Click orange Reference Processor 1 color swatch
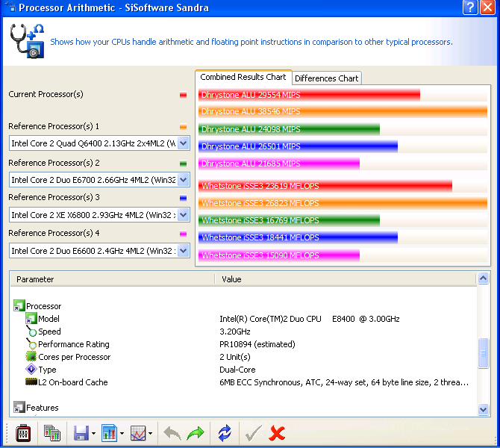 [x=183, y=127]
